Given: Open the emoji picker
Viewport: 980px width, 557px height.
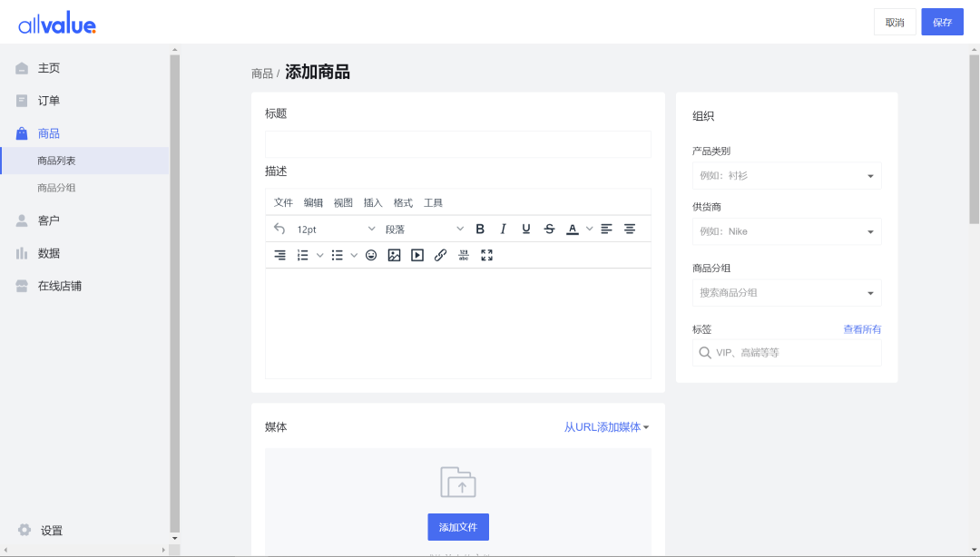Looking at the screenshot, I should point(371,255).
